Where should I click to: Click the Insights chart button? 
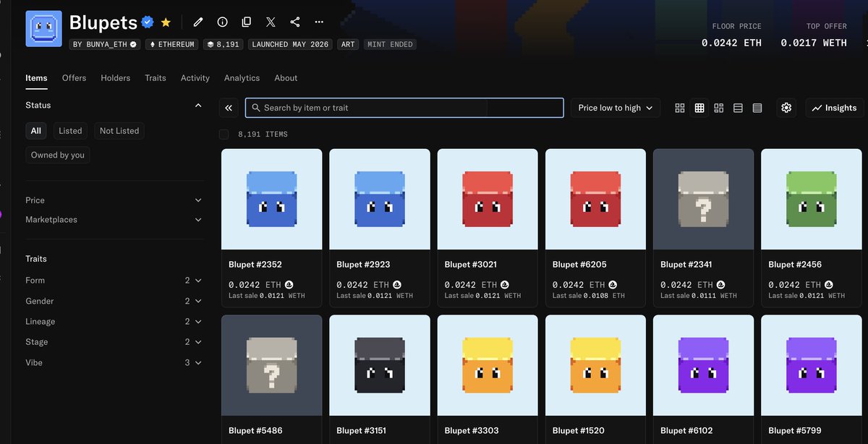pos(834,108)
